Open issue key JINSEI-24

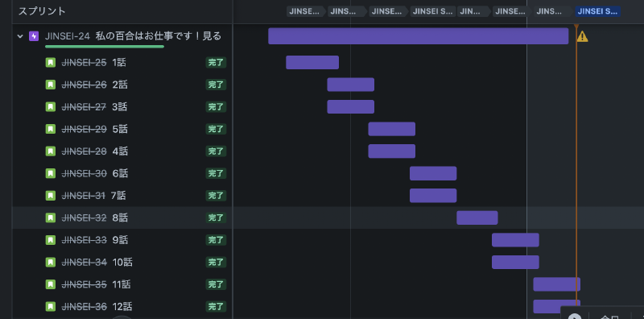click(68, 36)
